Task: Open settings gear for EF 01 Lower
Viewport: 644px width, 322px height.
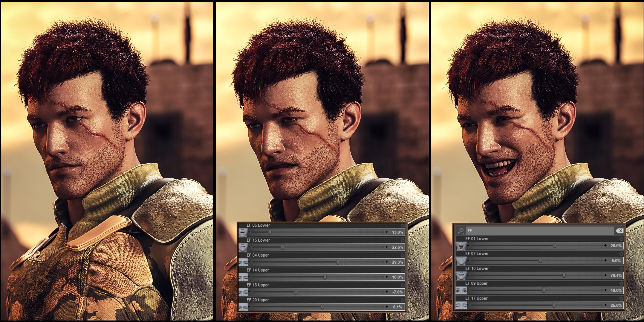Action: coord(621,239)
